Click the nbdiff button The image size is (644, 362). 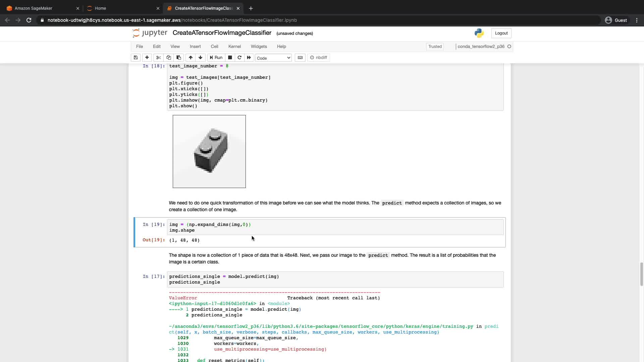[x=319, y=58]
